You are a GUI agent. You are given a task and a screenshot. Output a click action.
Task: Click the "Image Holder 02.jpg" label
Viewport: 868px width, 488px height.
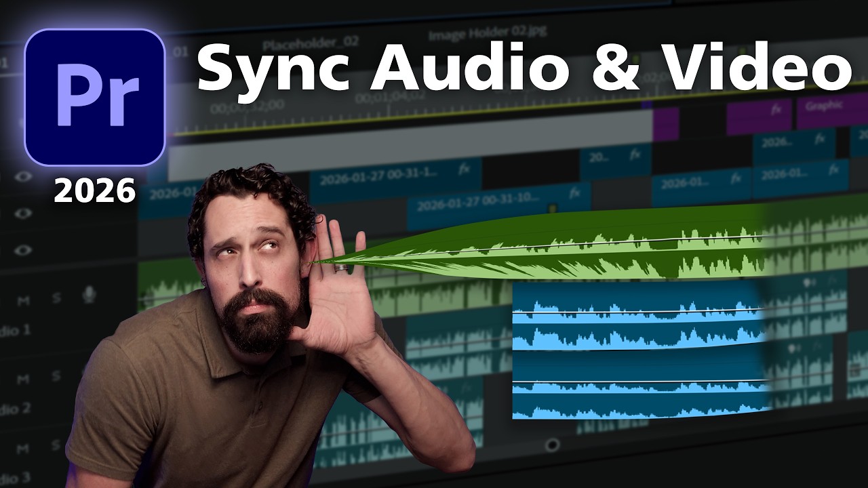pos(488,32)
